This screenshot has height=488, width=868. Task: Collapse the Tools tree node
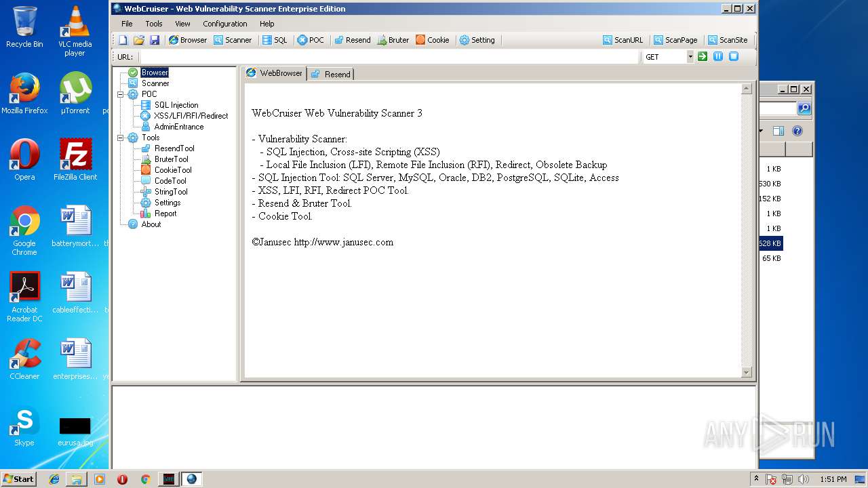pos(121,138)
